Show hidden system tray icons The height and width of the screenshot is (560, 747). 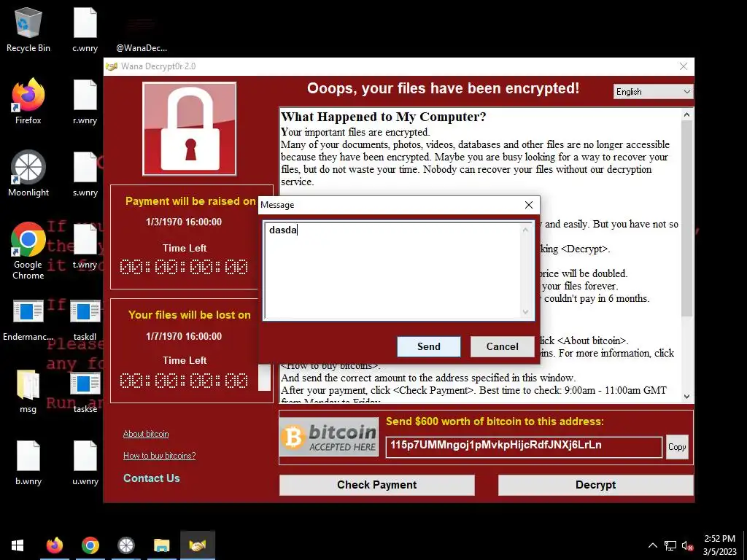(653, 545)
